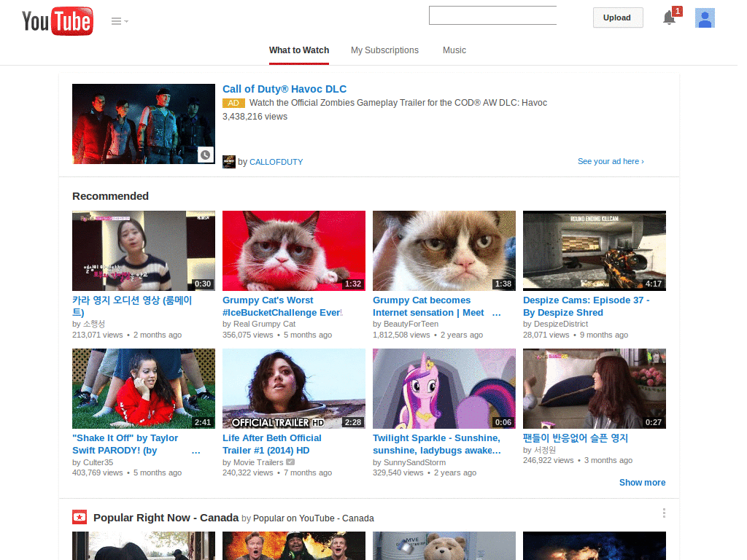Open Grumpy Cat Internet sensation thumbnail
The image size is (747, 560).
point(444,251)
